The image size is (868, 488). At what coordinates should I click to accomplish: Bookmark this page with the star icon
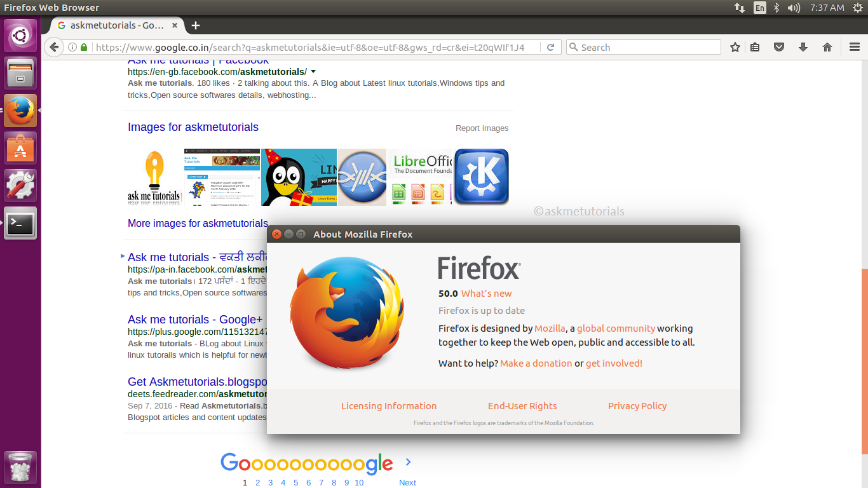pos(735,46)
